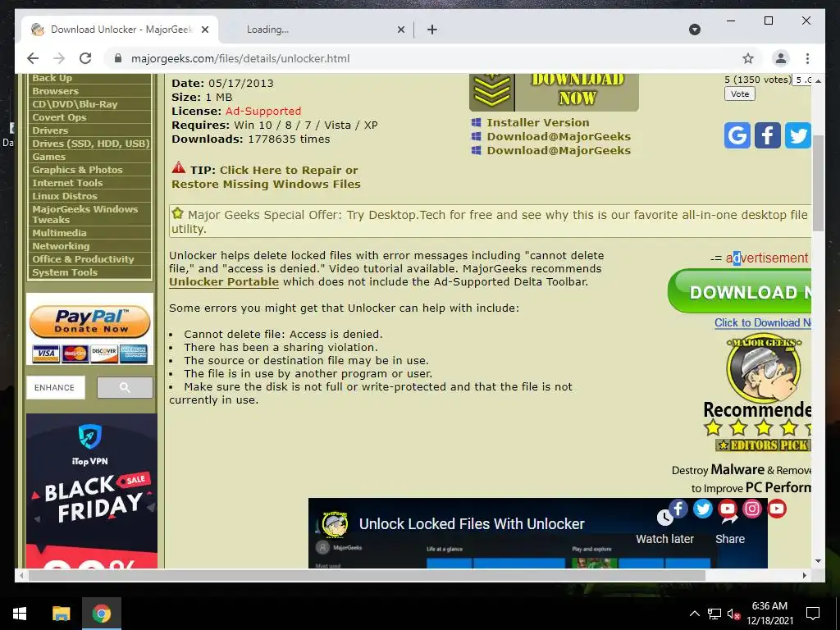Go back to the previous page

[33, 58]
